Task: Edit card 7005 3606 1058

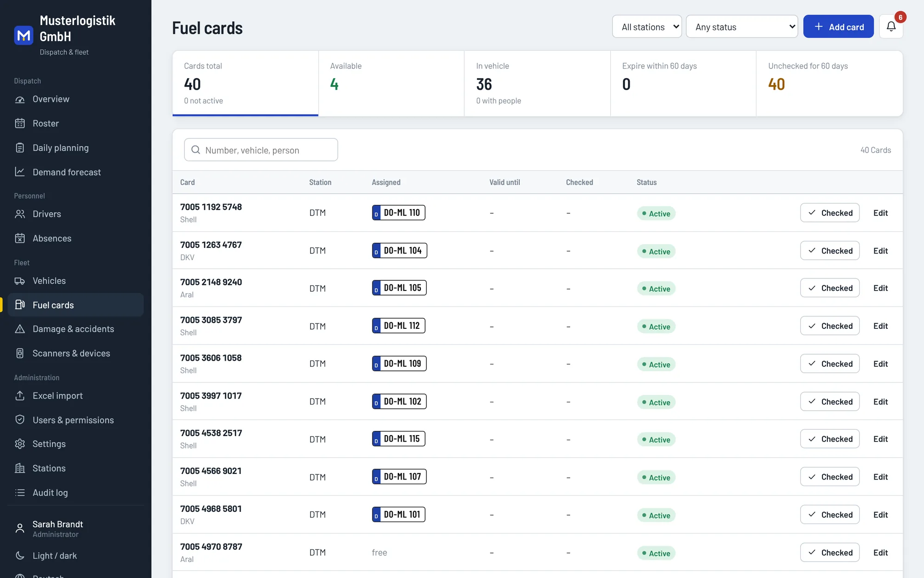Action: (881, 364)
